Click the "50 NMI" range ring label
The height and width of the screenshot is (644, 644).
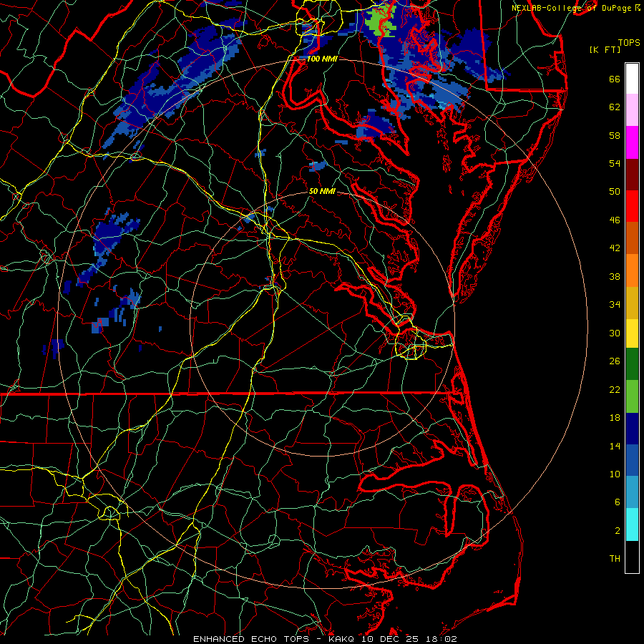coord(322,192)
